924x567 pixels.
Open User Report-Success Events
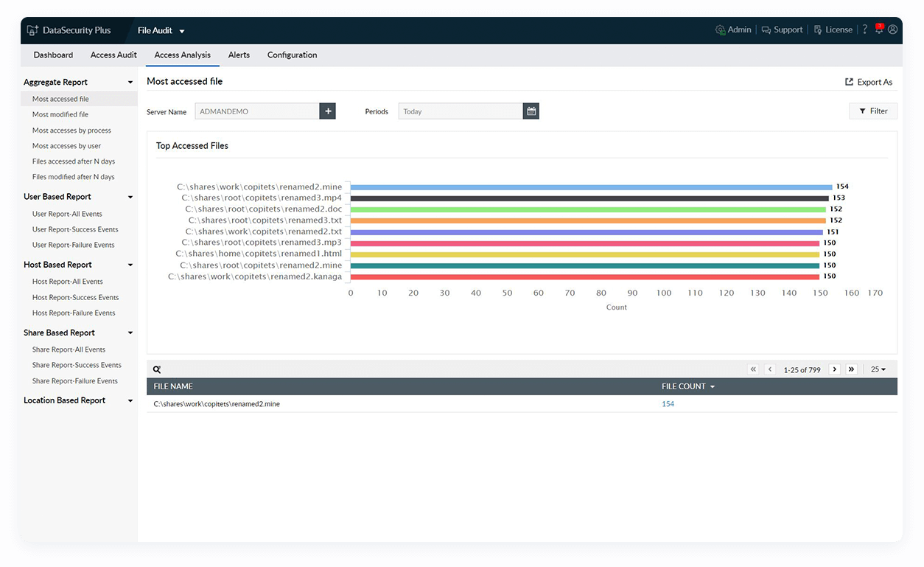75,229
